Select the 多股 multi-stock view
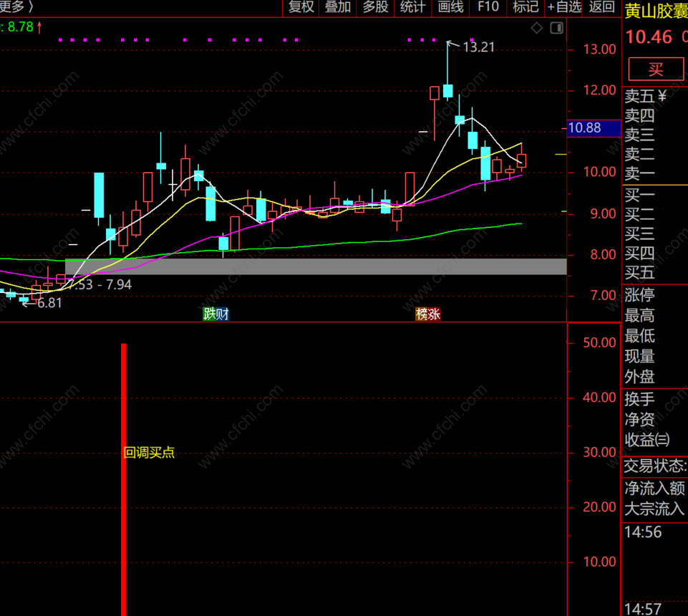This screenshot has height=616, width=688. 375,7
